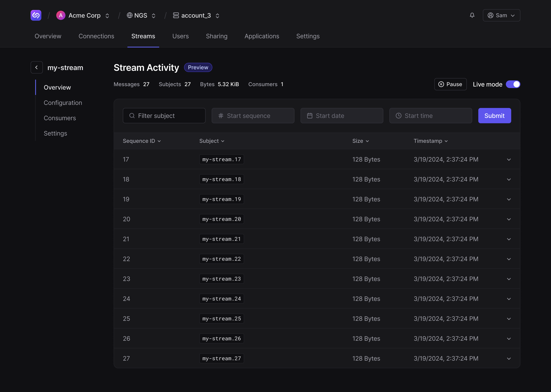Click the back arrow beside my-stream

pyautogui.click(x=37, y=67)
